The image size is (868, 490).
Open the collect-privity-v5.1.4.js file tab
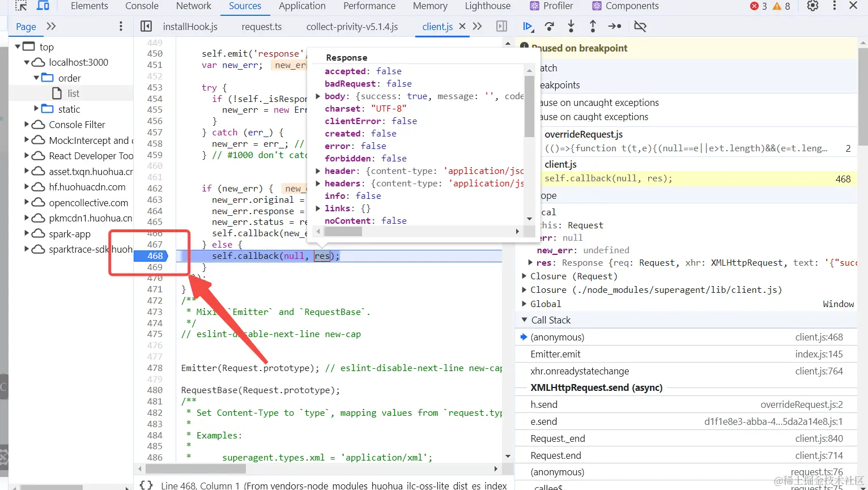tap(352, 27)
